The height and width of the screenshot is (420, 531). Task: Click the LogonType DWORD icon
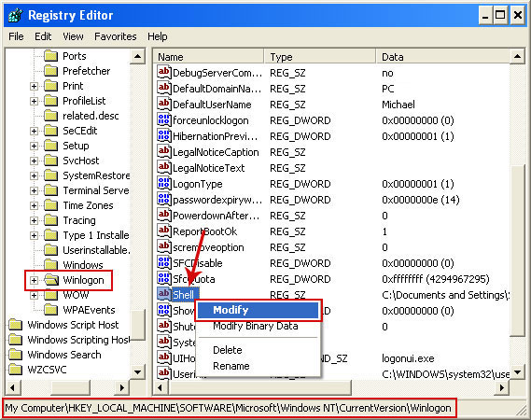(x=164, y=183)
